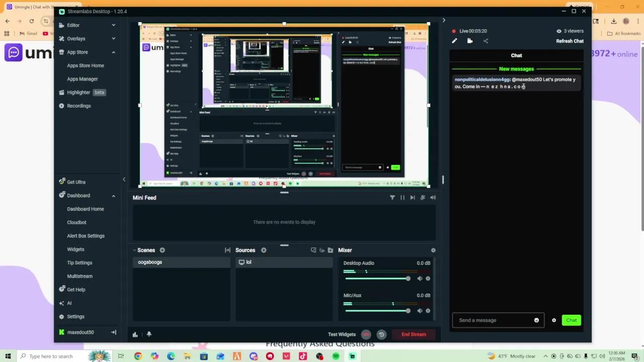The width and height of the screenshot is (644, 362).
Task: Select the oogabooga scene
Action: pyautogui.click(x=181, y=262)
